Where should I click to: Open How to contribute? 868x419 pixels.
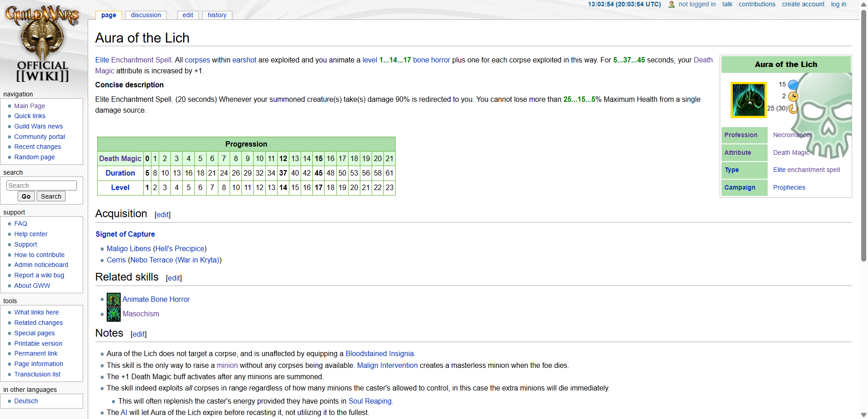click(x=39, y=255)
